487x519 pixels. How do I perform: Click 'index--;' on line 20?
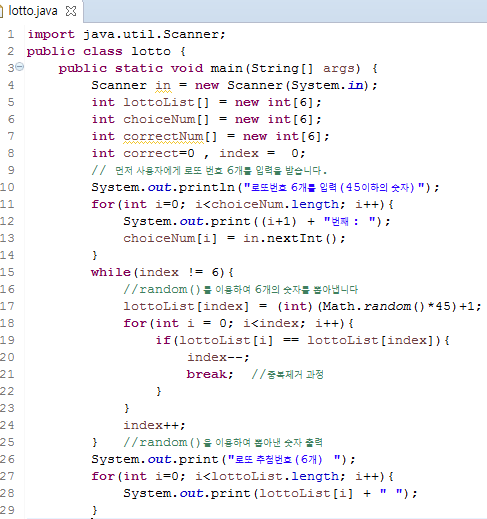click(218, 357)
